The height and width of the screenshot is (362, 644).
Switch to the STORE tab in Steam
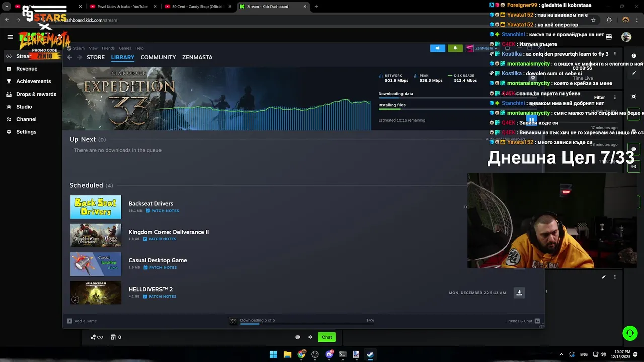[x=96, y=57]
